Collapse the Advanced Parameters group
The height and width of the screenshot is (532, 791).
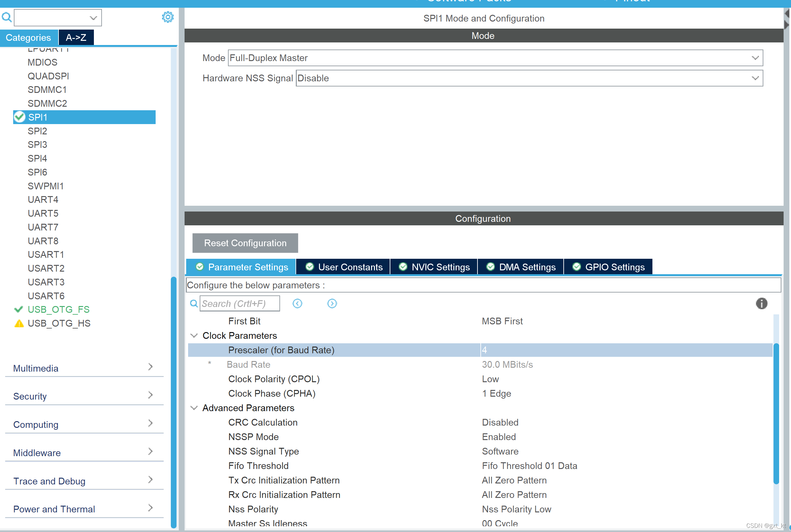tap(194, 408)
